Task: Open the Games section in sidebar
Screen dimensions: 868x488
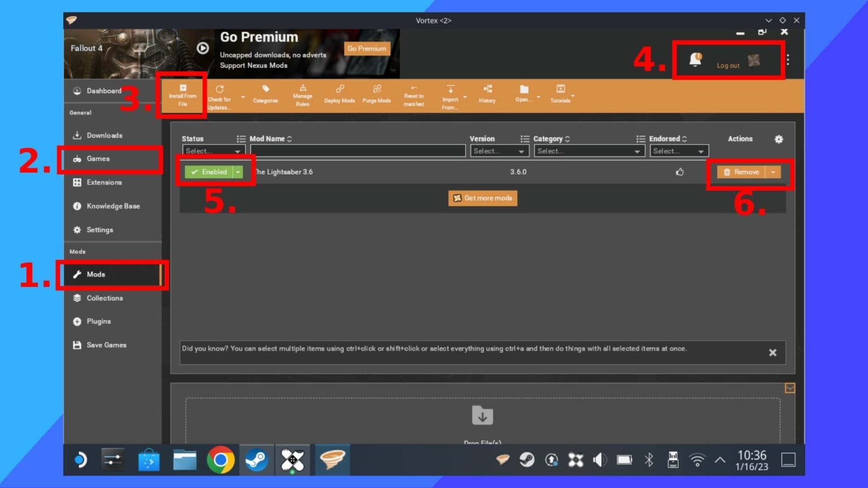Action: tap(98, 159)
